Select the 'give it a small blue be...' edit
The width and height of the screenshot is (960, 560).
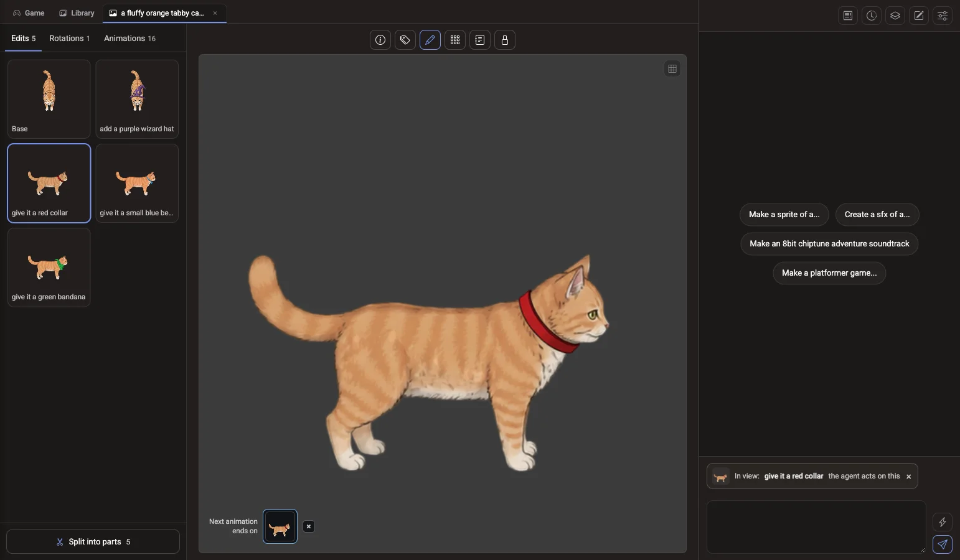pos(137,183)
